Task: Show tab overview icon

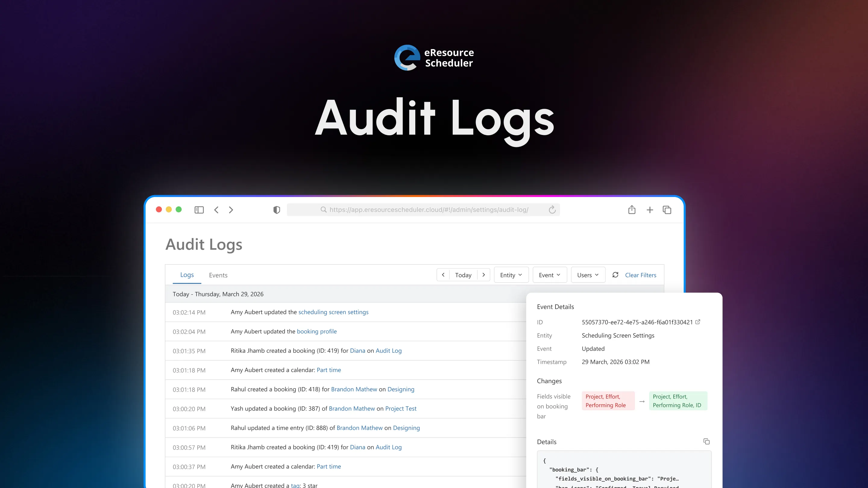Action: (x=667, y=210)
